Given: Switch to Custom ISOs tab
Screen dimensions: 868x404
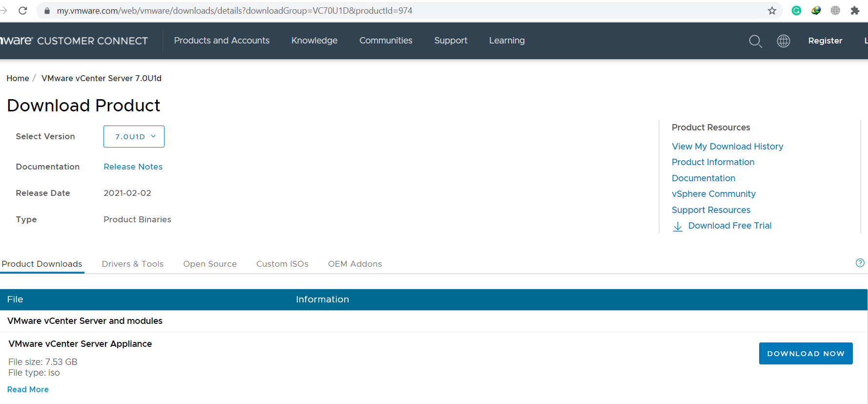Looking at the screenshot, I should [282, 264].
